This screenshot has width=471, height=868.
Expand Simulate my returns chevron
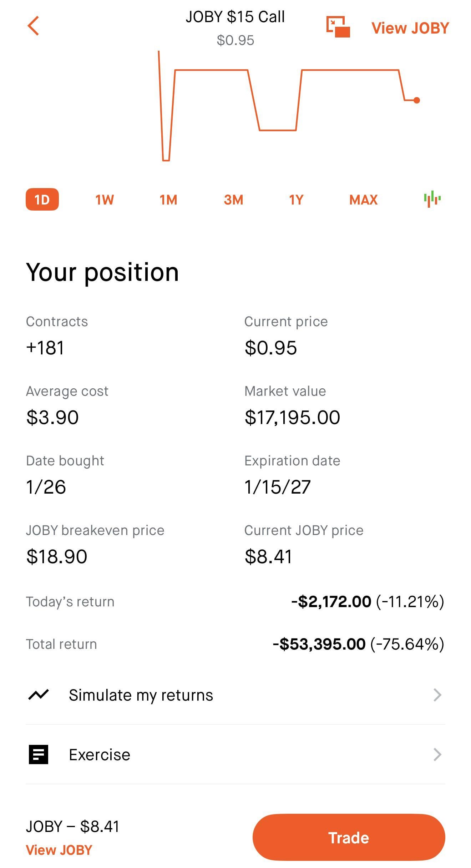[437, 695]
